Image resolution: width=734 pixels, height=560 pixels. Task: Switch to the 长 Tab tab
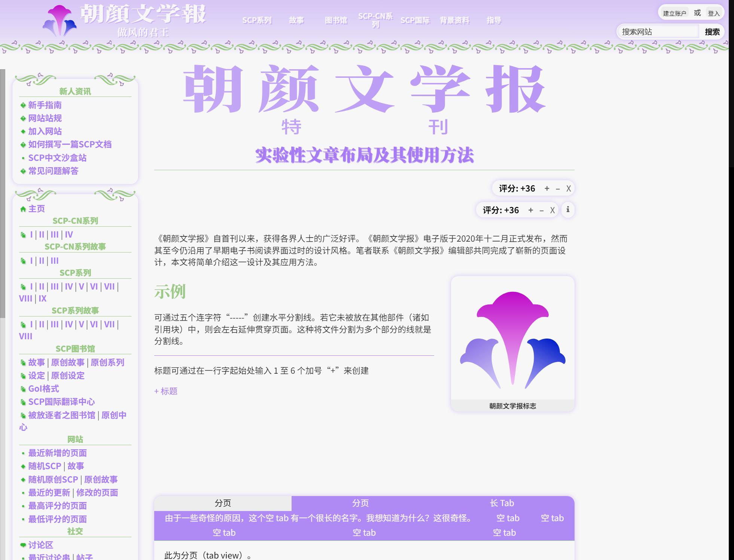click(x=502, y=503)
